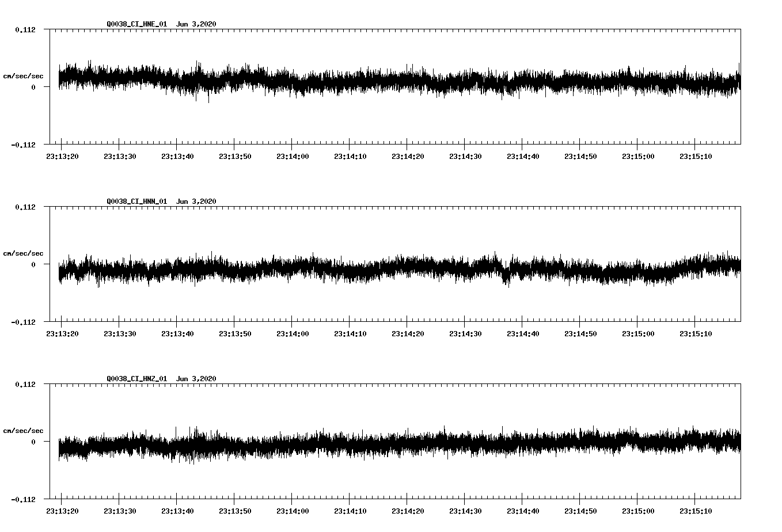Click the 23:13:20 time label under HNE plot
The height and width of the screenshot is (532, 782).
point(62,157)
